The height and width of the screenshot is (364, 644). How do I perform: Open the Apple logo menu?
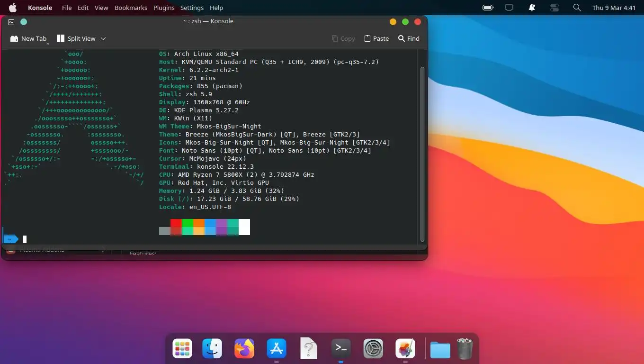point(13,8)
